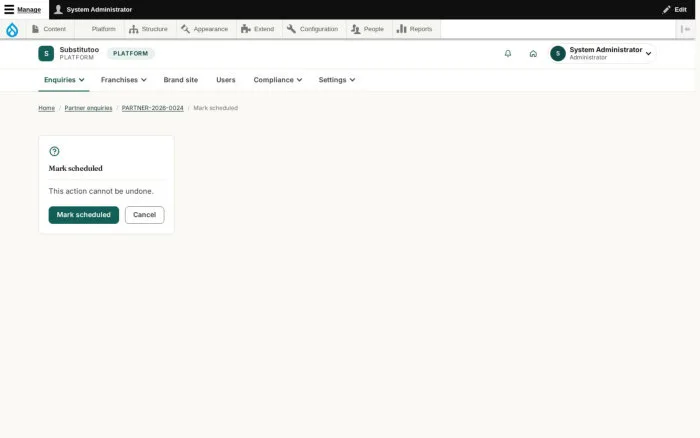
Task: Expand the Compliance dropdown
Action: click(x=278, y=80)
